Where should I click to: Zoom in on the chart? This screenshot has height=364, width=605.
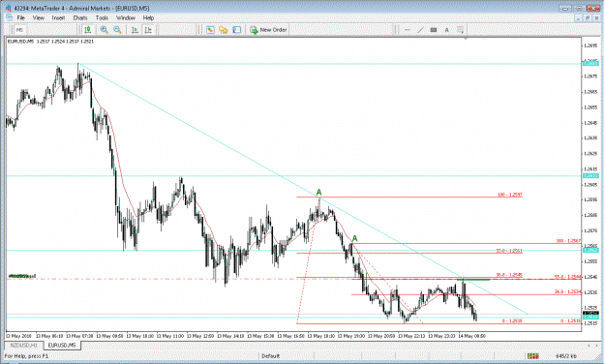click(104, 30)
